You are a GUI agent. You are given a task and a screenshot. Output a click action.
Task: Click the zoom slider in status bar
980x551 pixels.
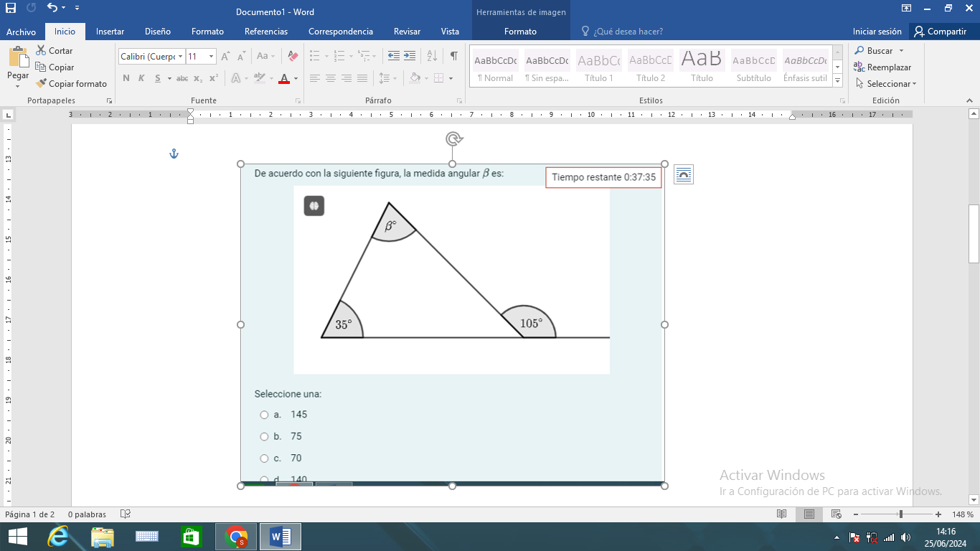click(x=900, y=514)
